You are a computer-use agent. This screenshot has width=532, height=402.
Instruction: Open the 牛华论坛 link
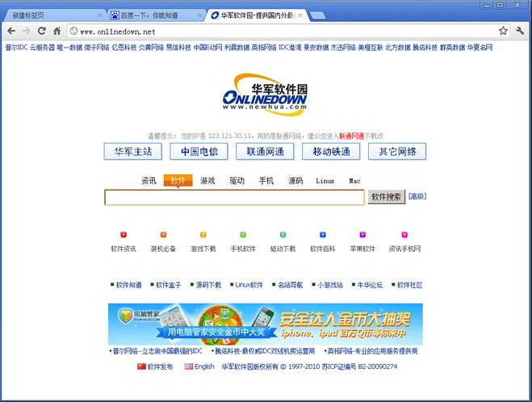[370, 285]
